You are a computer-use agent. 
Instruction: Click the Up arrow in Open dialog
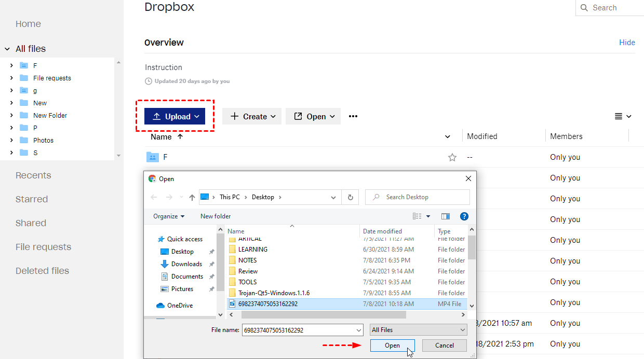(x=192, y=197)
